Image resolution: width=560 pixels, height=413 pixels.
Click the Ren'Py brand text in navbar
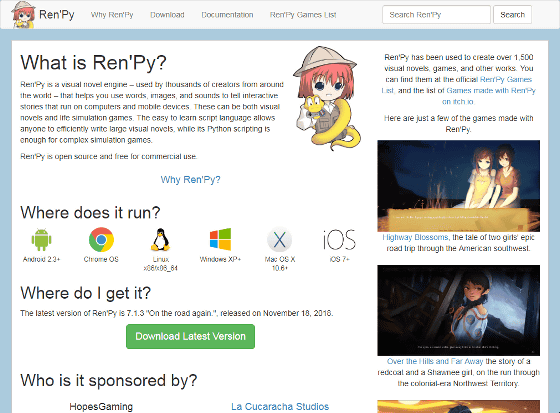click(56, 15)
